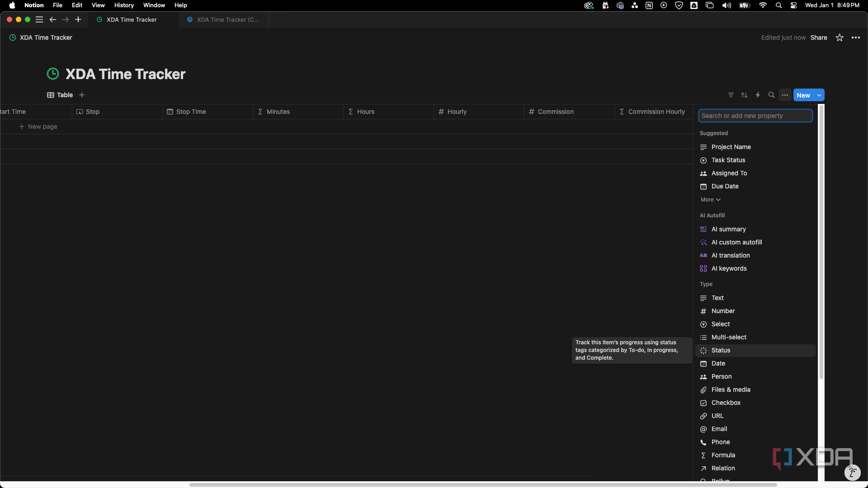Open the filter icon in database toolbar

[731, 95]
